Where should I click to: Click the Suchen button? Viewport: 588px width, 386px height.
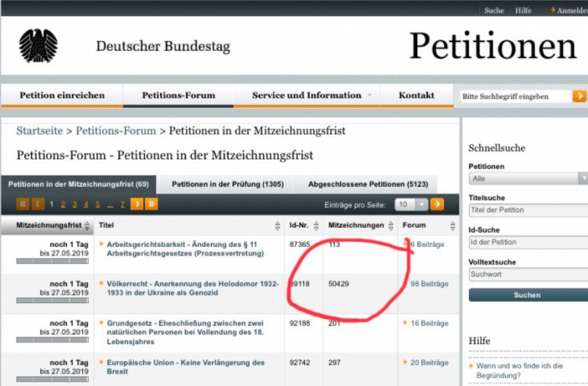click(x=528, y=295)
